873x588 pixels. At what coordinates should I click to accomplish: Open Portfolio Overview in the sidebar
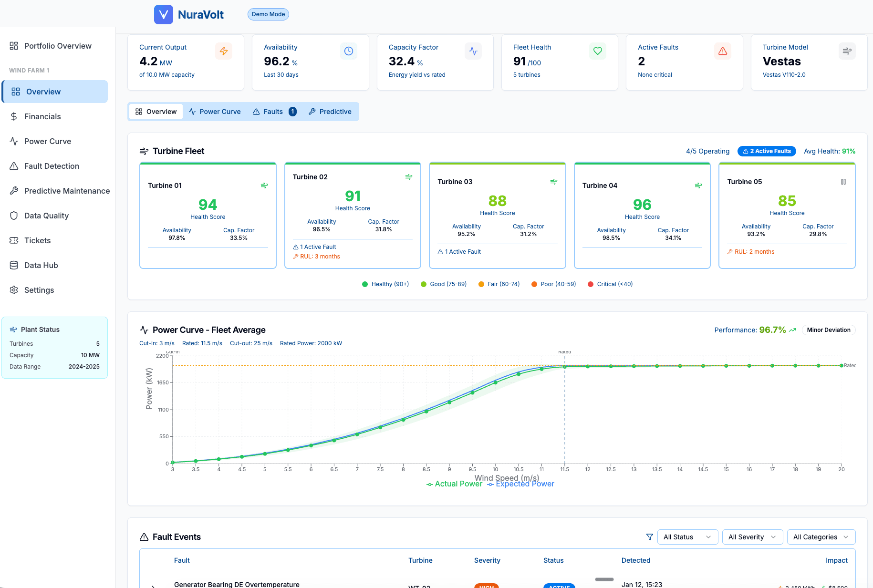55,46
